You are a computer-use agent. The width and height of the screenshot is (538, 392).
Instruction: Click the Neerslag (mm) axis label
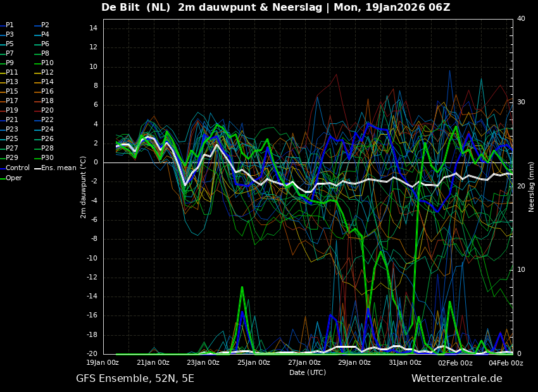(532, 187)
